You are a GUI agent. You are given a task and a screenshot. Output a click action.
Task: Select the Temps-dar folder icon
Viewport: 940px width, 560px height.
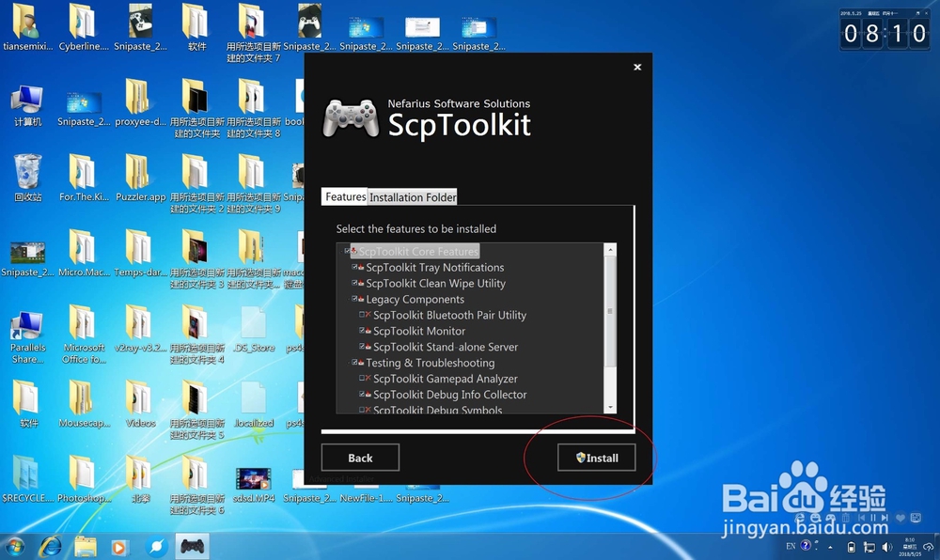point(140,254)
